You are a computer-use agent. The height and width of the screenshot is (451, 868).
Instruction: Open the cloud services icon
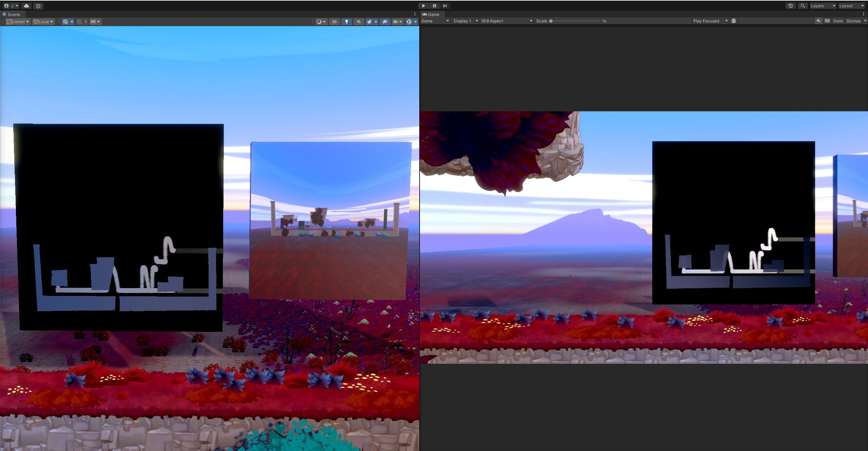click(26, 6)
